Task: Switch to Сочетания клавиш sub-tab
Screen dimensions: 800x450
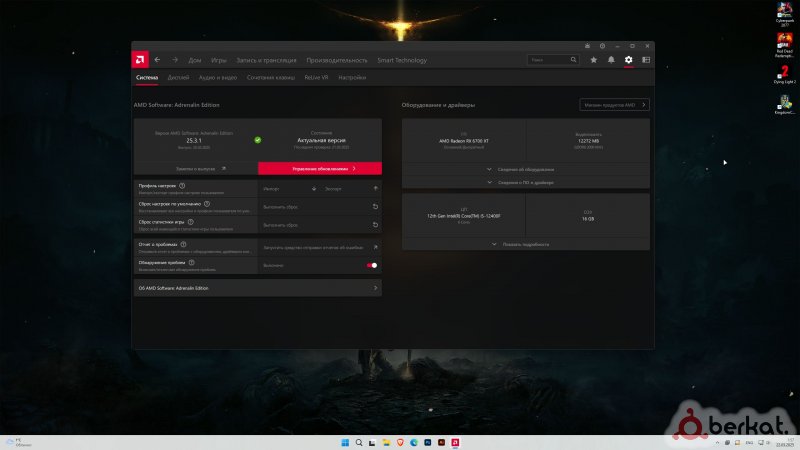Action: (271, 78)
